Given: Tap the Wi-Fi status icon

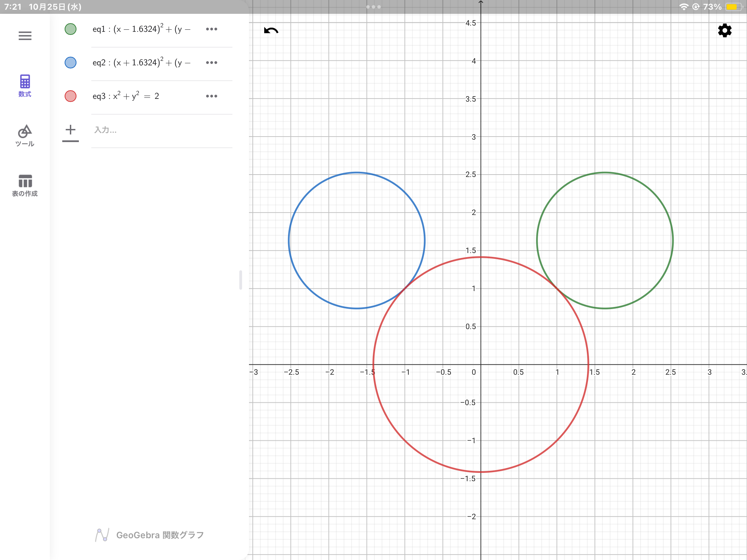Looking at the screenshot, I should point(684,7).
